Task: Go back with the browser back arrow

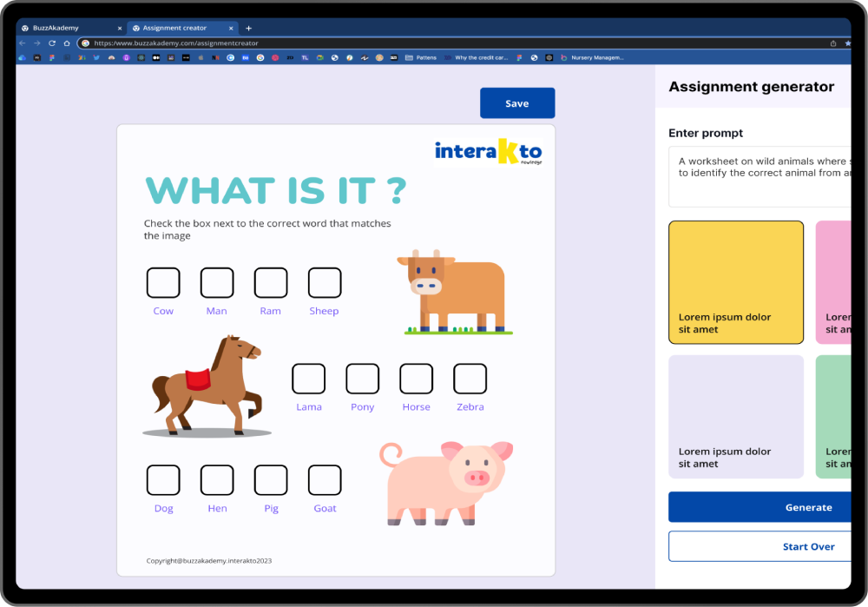Action: (23, 43)
